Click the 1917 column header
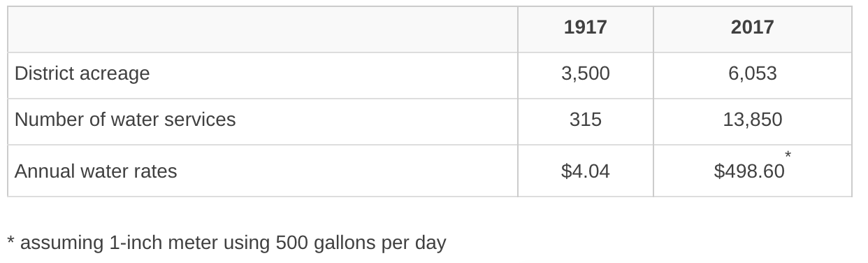 tap(585, 27)
